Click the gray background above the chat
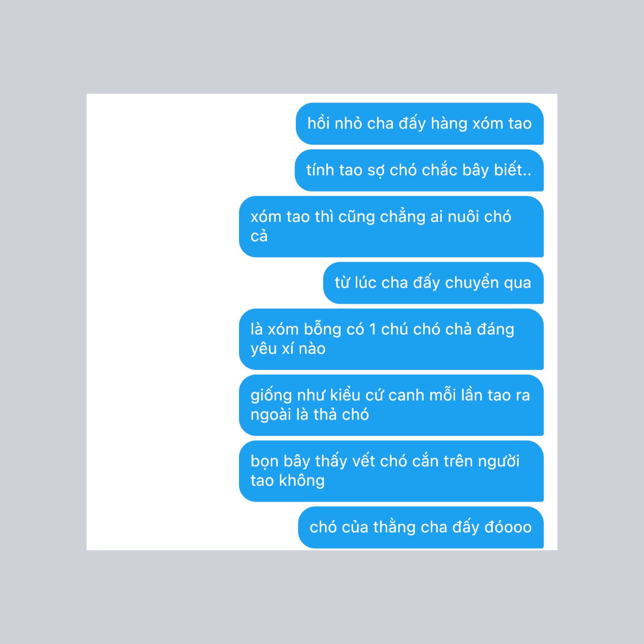Screen dimensions: 644x644 (322, 47)
